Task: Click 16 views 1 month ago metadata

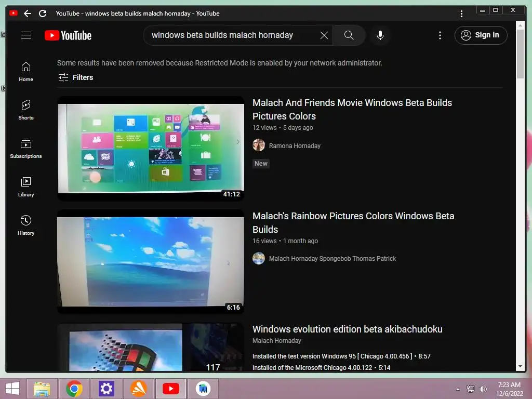Action: (x=285, y=241)
